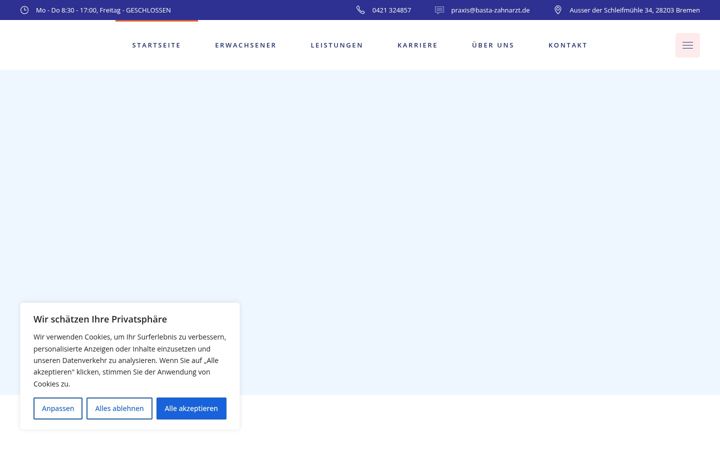Click heading Wir schätzen Ihre Privatsphäre
Image resolution: width=720 pixels, height=450 pixels.
(100, 319)
